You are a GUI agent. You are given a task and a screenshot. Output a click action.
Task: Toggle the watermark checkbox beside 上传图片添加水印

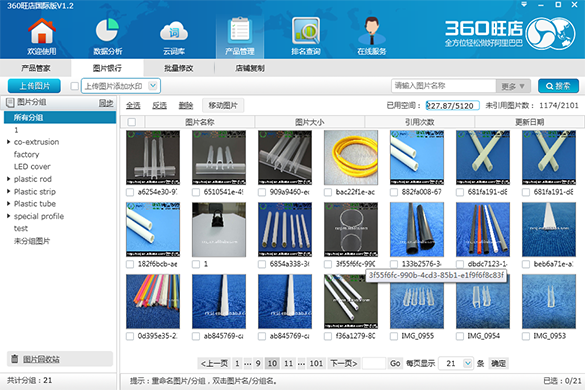(x=75, y=86)
